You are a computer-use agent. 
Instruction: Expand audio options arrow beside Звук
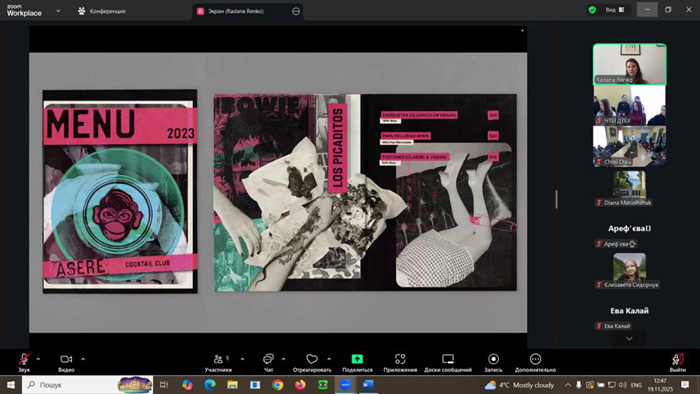click(38, 359)
